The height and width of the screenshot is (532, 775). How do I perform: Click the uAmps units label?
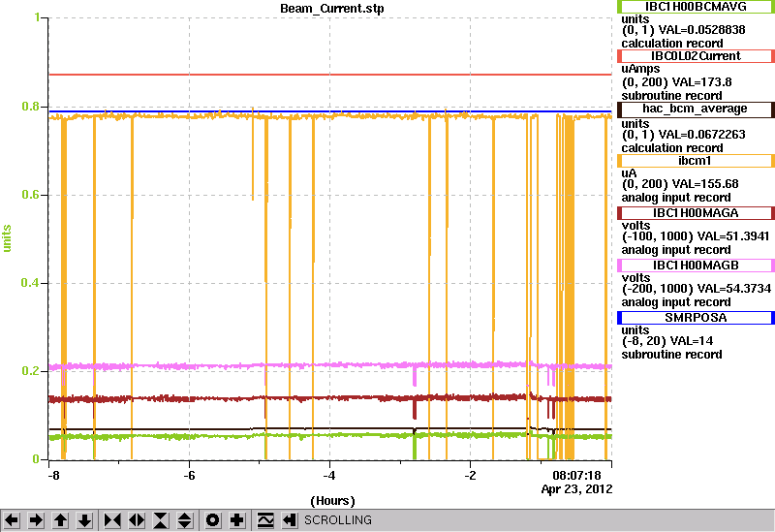point(640,69)
